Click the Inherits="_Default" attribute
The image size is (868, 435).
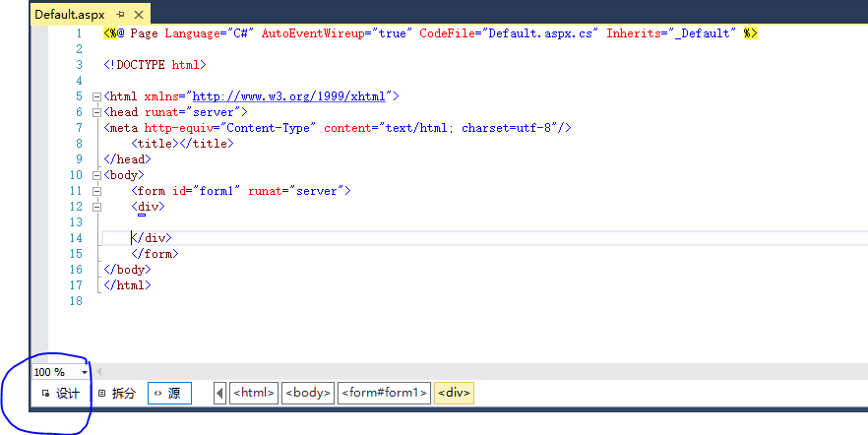tap(671, 33)
